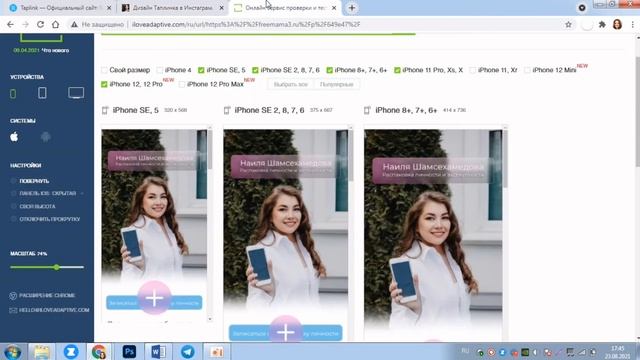Image resolution: width=640 pixels, height=360 pixels.
Task: Open Word from taskbar
Action: click(158, 352)
